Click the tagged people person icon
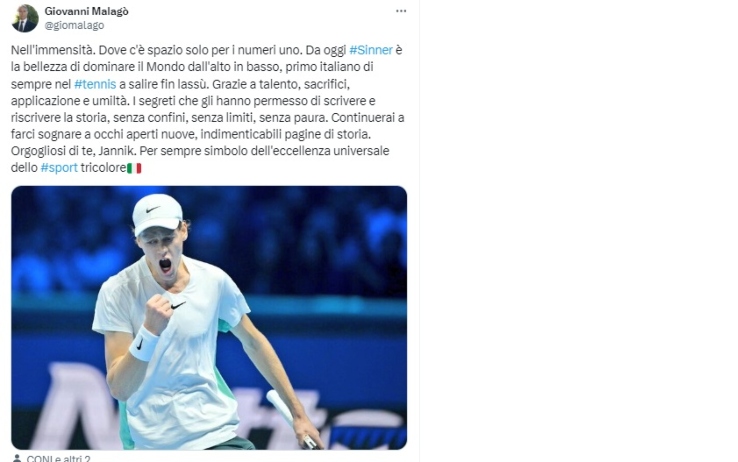 tap(17, 458)
